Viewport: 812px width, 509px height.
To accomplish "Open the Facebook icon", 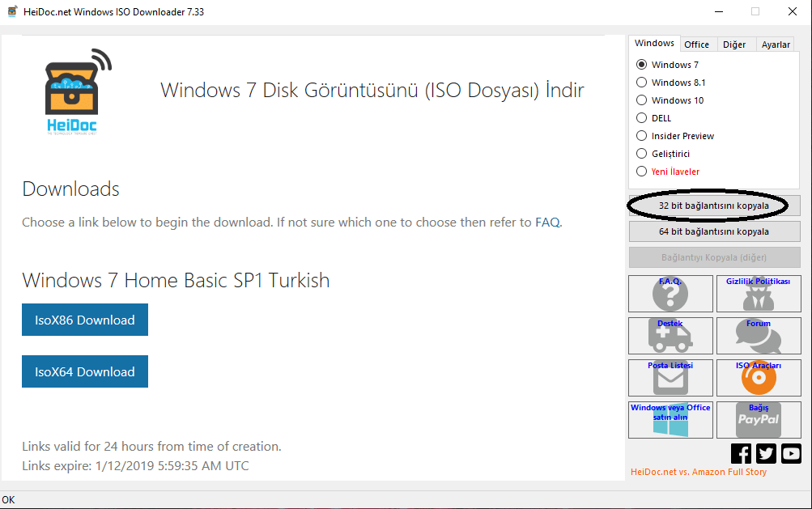I will click(741, 454).
